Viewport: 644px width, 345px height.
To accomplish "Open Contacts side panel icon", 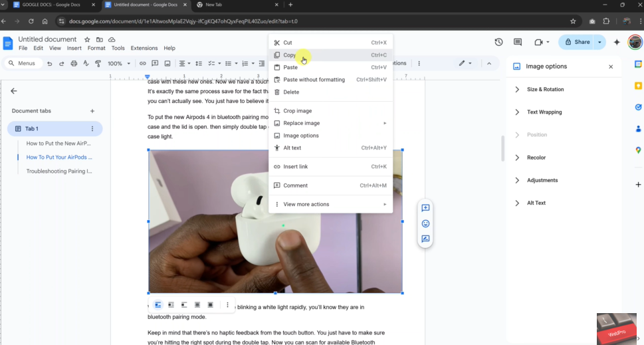I will pyautogui.click(x=638, y=128).
